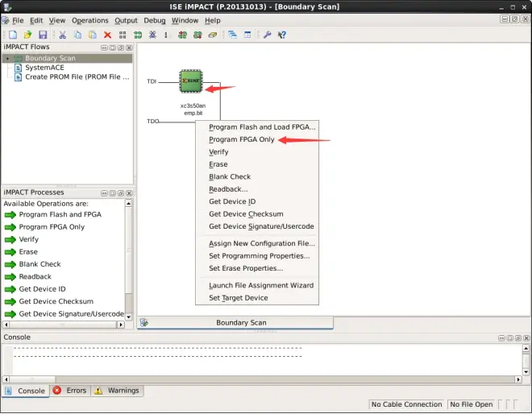This screenshot has width=532, height=414.
Task: Float the iMPACT Processes panel
Action: 121,193
